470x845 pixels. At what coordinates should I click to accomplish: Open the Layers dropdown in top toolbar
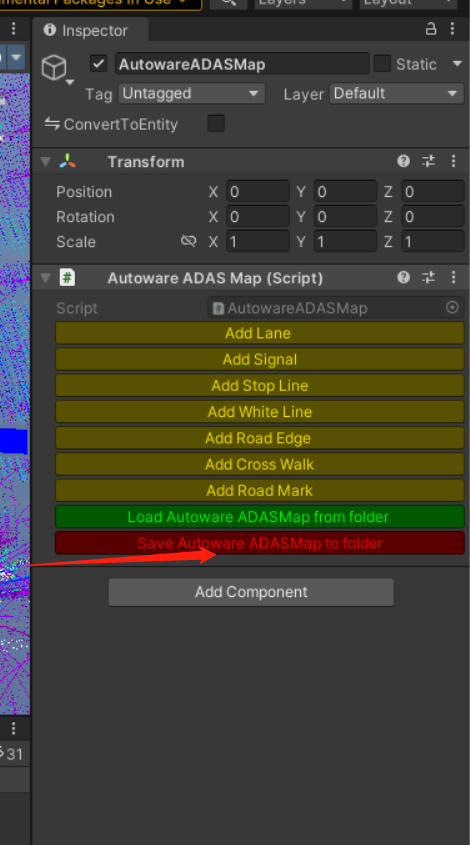(303, 3)
